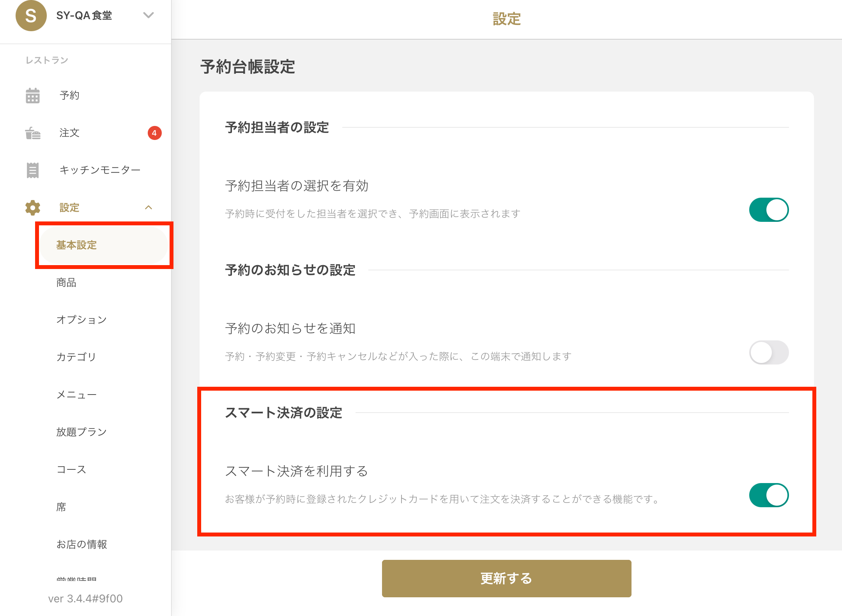Click the 更新する button
842x616 pixels.
point(506,578)
